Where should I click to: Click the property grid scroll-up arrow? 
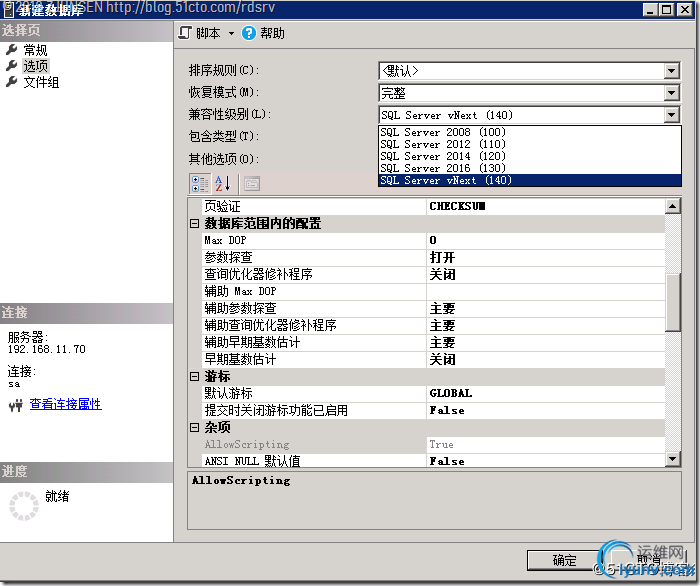pos(672,206)
